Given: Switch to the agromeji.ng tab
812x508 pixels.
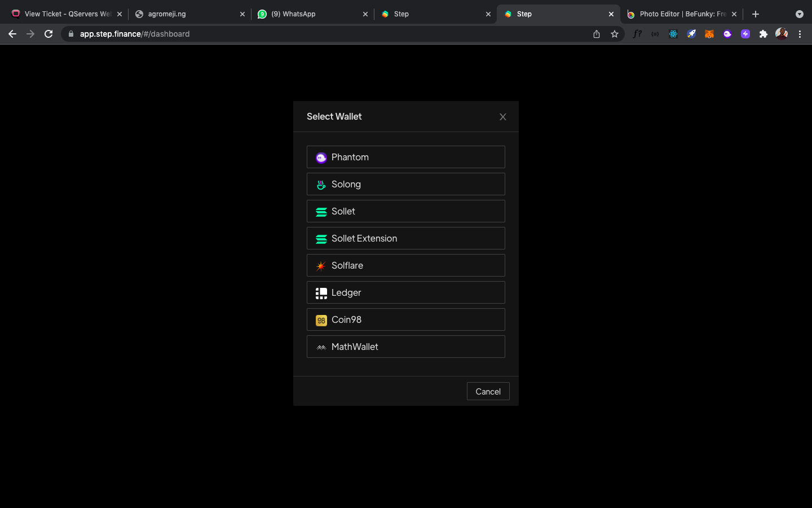Looking at the screenshot, I should tap(189, 14).
